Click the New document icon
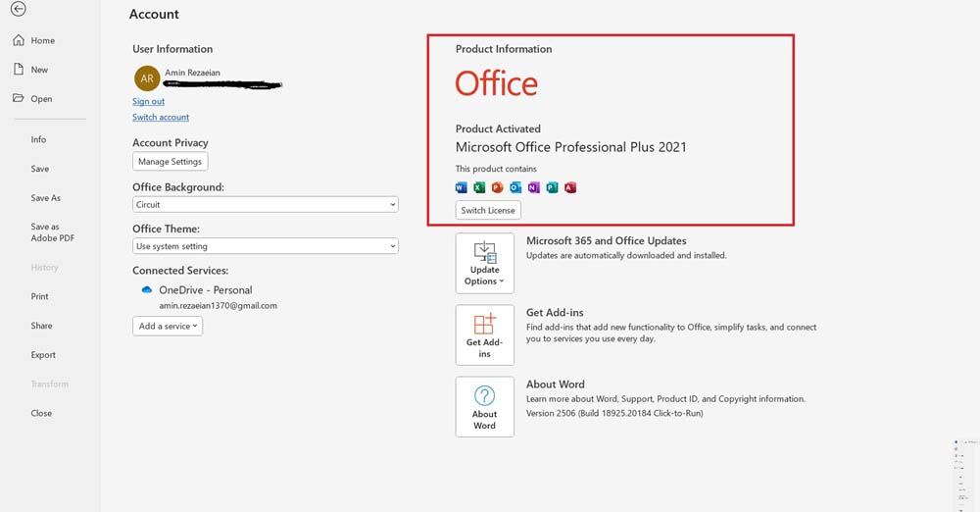This screenshot has width=980, height=512. coord(18,70)
